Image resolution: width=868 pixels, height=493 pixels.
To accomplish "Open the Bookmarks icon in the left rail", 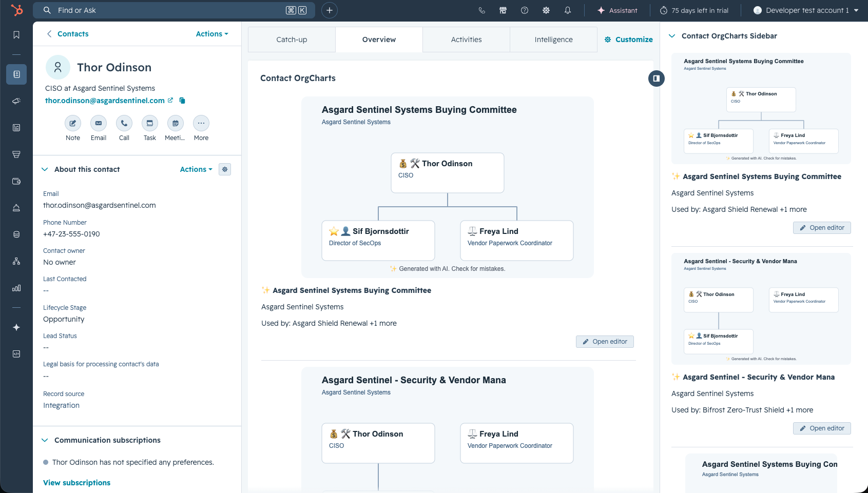I will pos(16,35).
